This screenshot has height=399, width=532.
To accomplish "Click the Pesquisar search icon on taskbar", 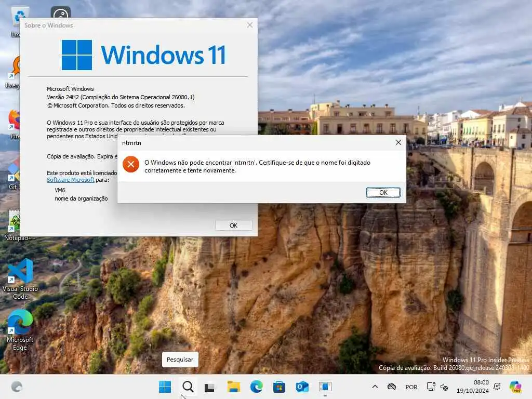I will (188, 387).
